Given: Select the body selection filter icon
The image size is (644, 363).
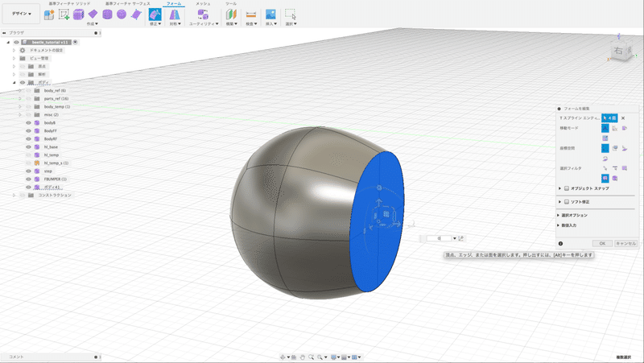Looking at the screenshot, I should pos(615,178).
